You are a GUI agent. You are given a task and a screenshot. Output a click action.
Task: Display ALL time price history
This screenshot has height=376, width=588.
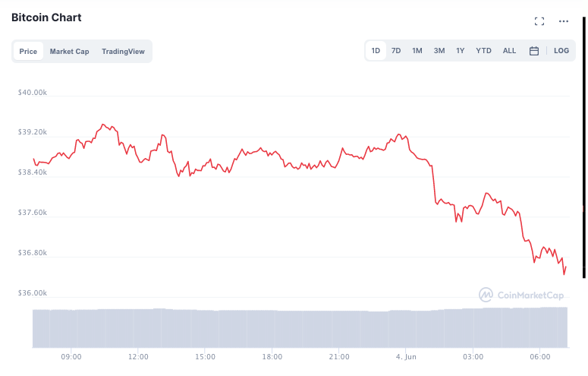tap(509, 51)
